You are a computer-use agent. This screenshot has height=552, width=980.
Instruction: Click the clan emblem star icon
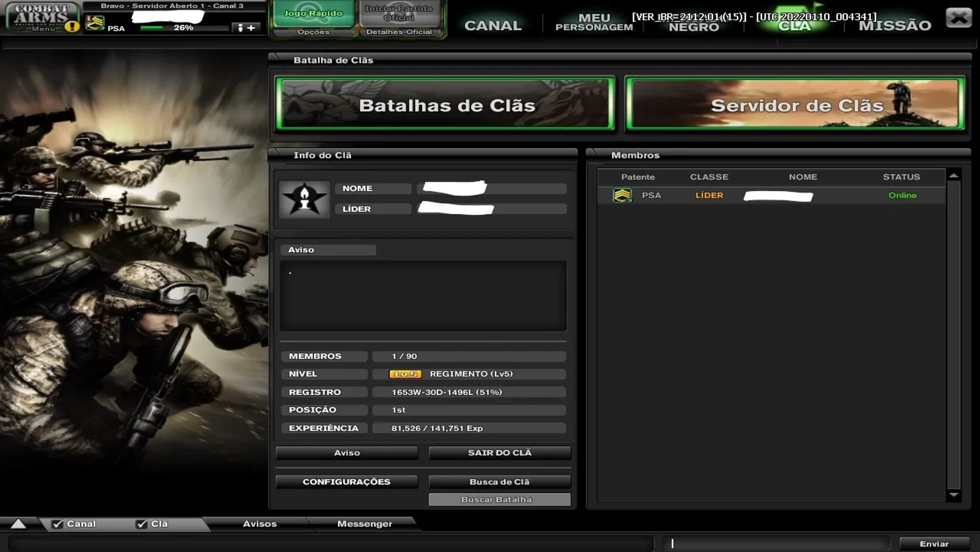304,199
